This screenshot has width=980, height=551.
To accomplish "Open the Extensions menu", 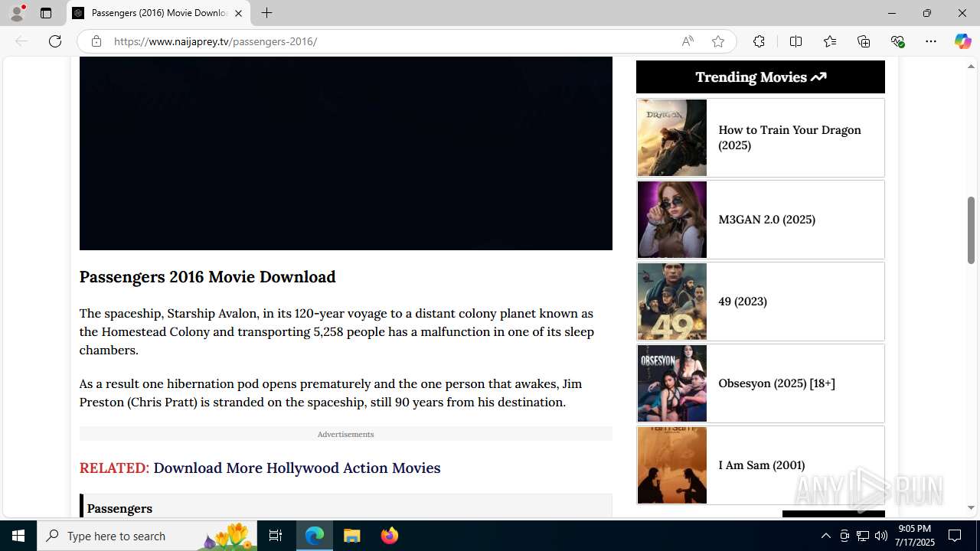I will point(759,41).
